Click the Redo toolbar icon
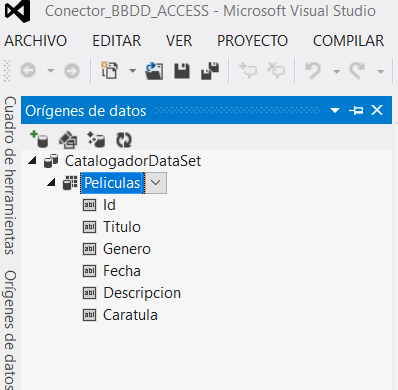Viewport: 398px width, 390px height. tap(357, 71)
